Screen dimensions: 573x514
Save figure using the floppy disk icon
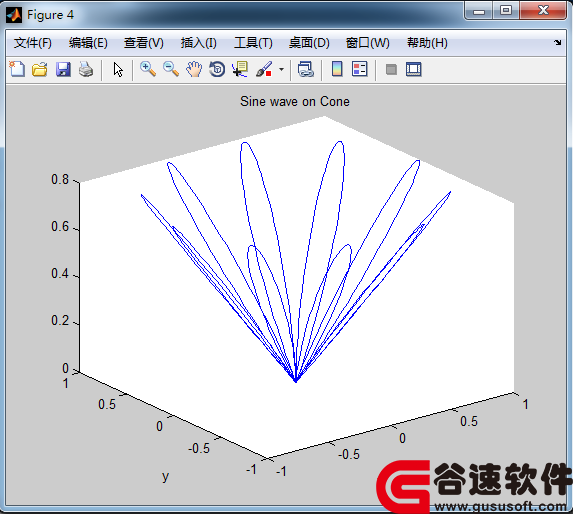click(63, 69)
